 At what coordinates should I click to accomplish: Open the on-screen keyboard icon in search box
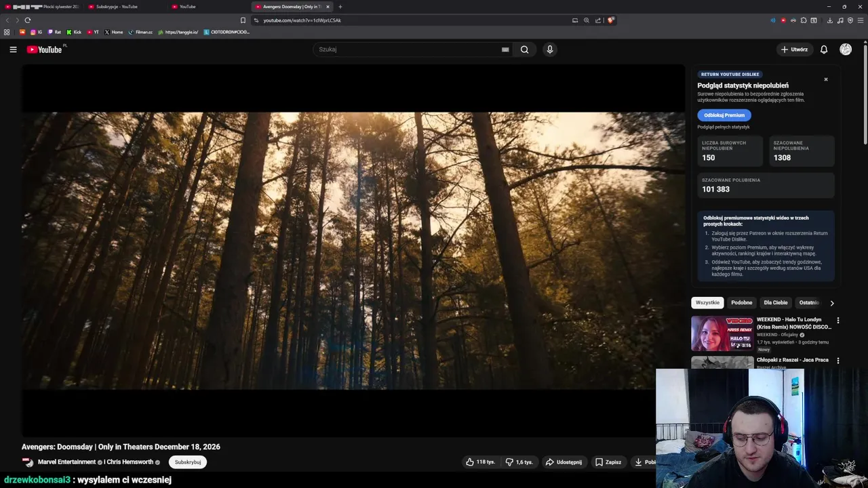click(x=505, y=49)
